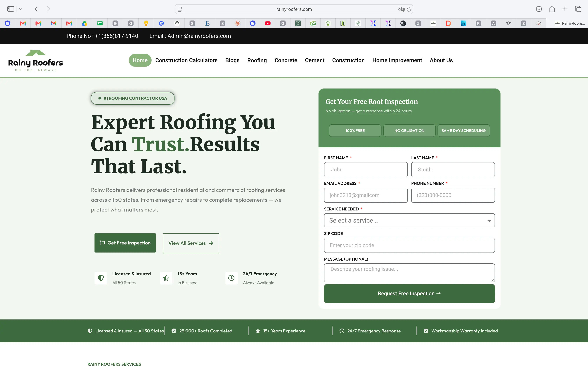Click the Message (Optional) text area
The width and height of the screenshot is (588, 368).
409,273
